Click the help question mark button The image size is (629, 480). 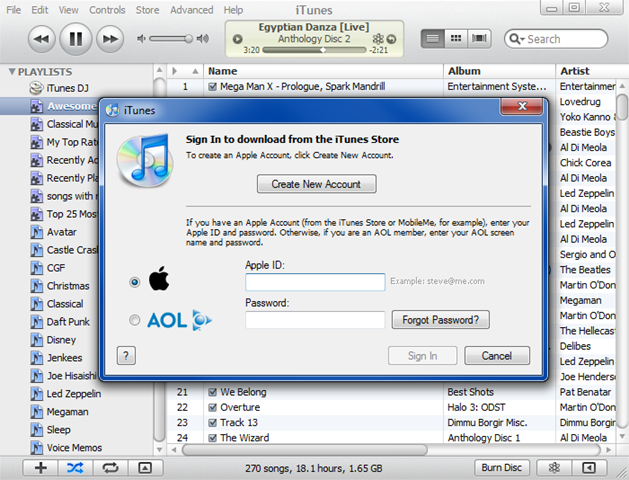tap(126, 356)
